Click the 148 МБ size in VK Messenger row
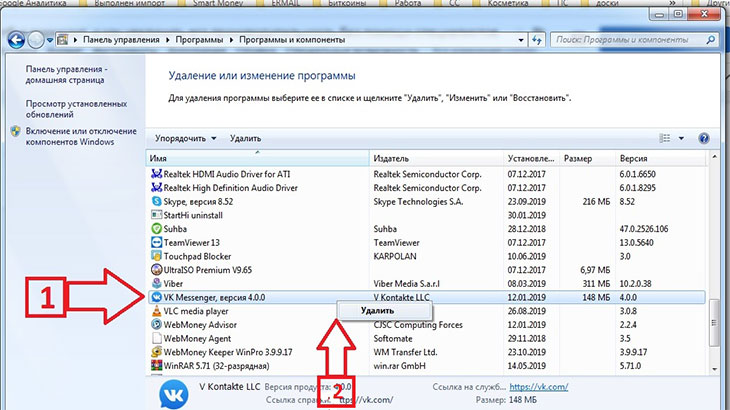 tap(596, 297)
